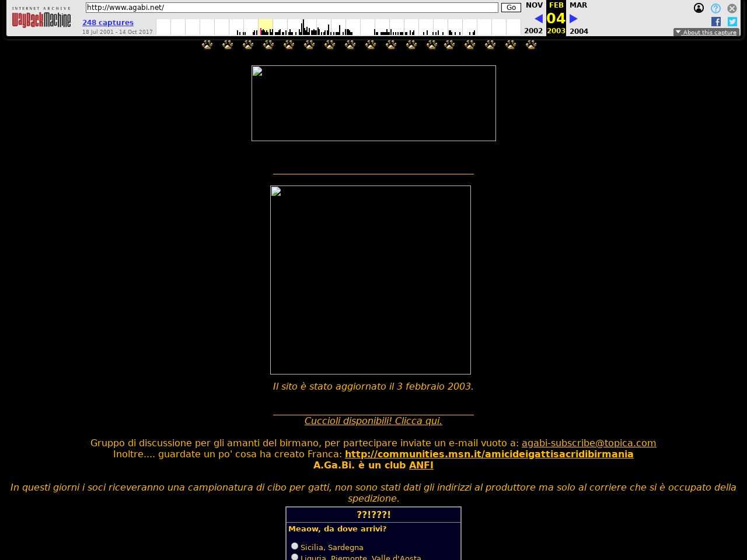Select the Sicilia, Sardegna radio option

click(295, 546)
